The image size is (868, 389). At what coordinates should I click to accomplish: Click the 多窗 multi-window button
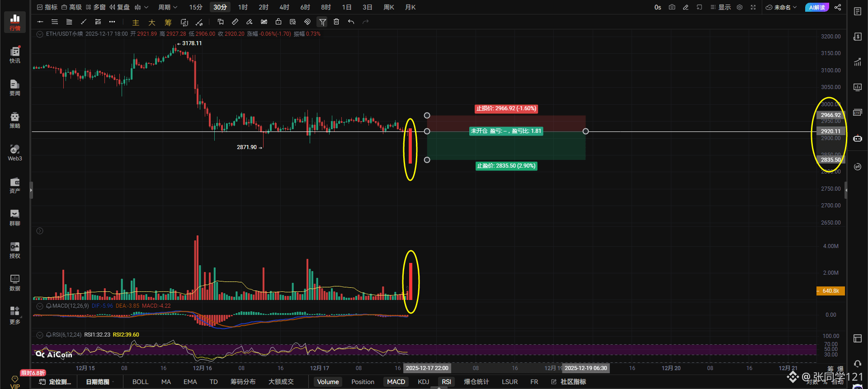click(x=96, y=7)
